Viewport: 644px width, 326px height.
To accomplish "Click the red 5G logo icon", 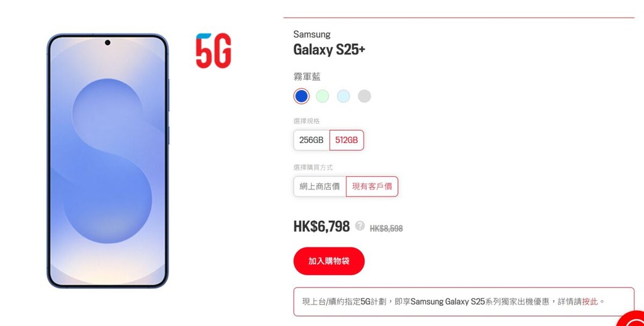I will (214, 50).
